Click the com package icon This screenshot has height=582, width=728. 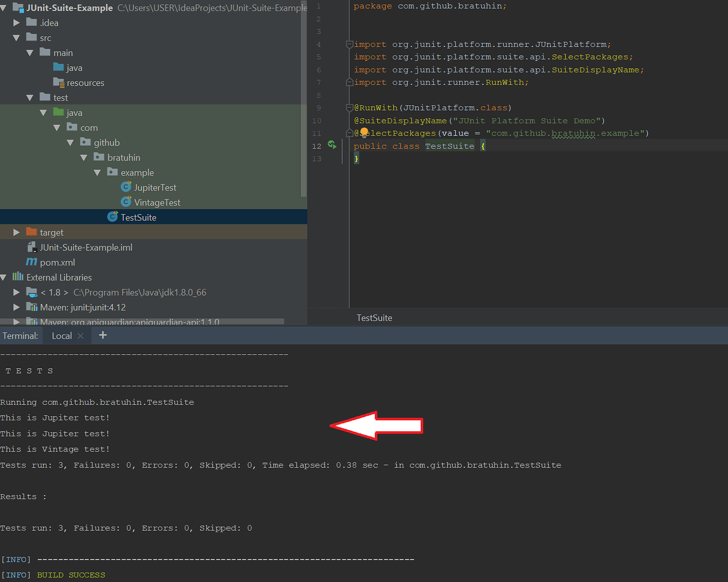pyautogui.click(x=72, y=127)
